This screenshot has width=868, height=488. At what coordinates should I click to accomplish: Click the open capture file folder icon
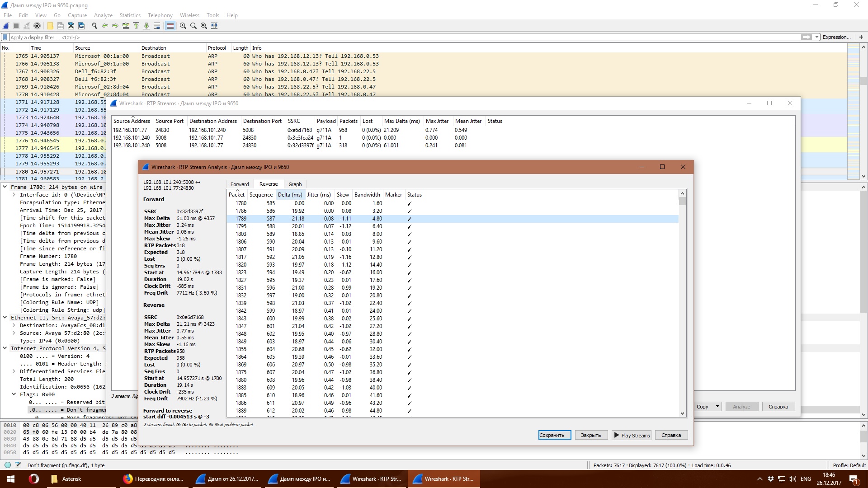pos(50,26)
